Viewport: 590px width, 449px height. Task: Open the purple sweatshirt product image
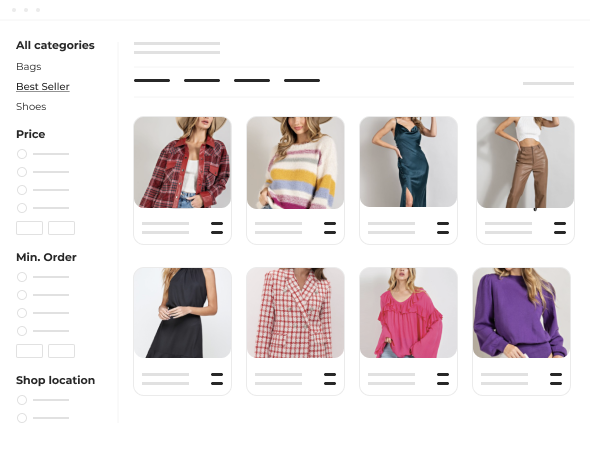[x=522, y=313]
